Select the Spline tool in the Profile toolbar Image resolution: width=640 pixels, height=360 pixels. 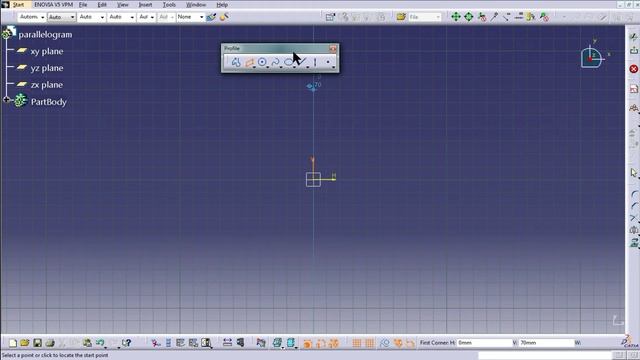276,62
